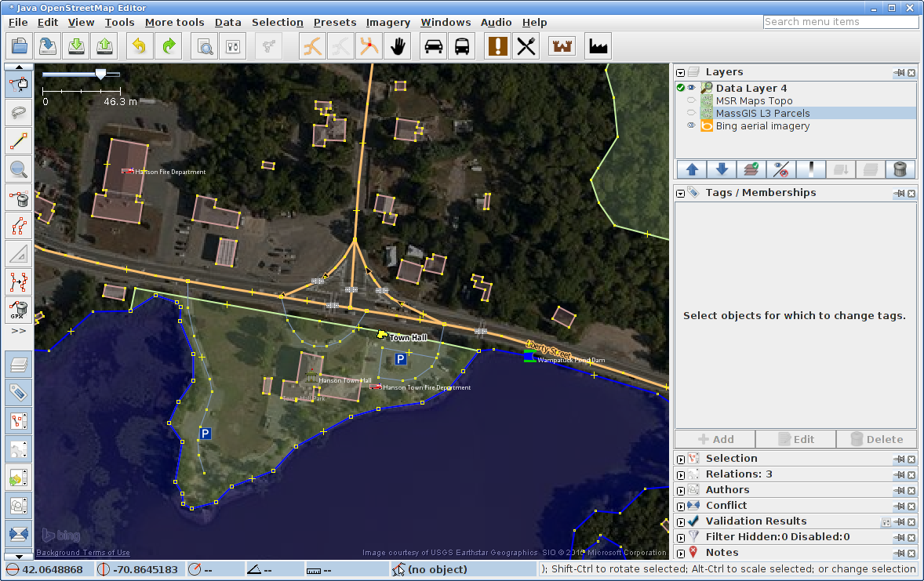The height and width of the screenshot is (581, 924).
Task: Hide the Bing aerial imagery layer
Action: tap(691, 126)
